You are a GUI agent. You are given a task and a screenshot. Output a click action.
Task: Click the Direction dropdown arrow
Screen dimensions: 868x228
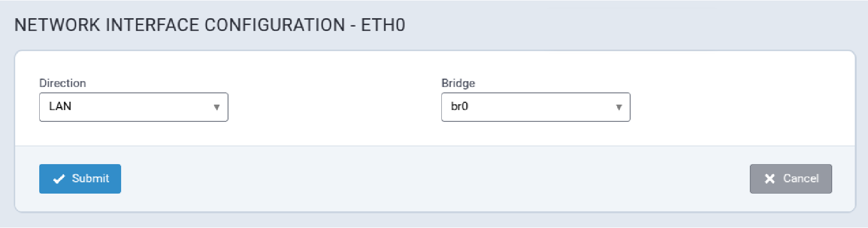(216, 107)
